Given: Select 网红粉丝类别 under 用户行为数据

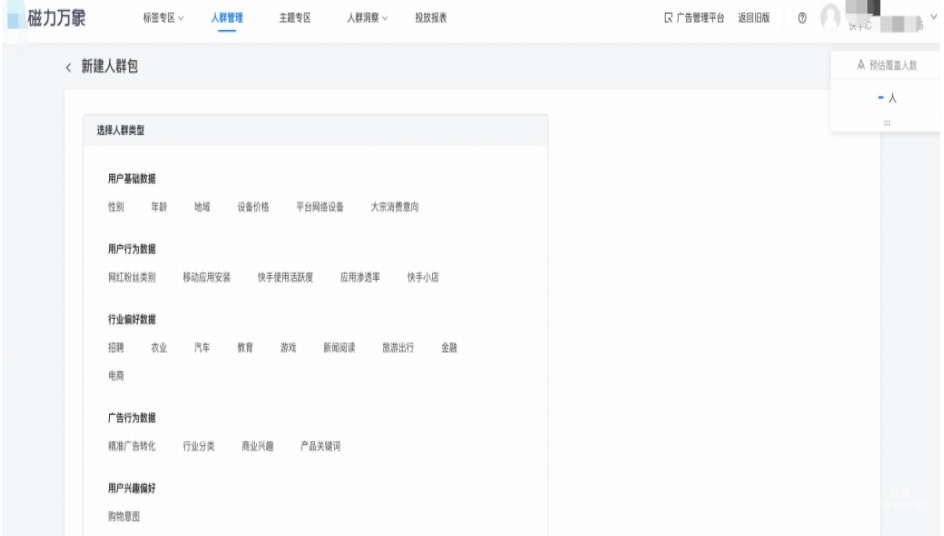Looking at the screenshot, I should (x=132, y=277).
